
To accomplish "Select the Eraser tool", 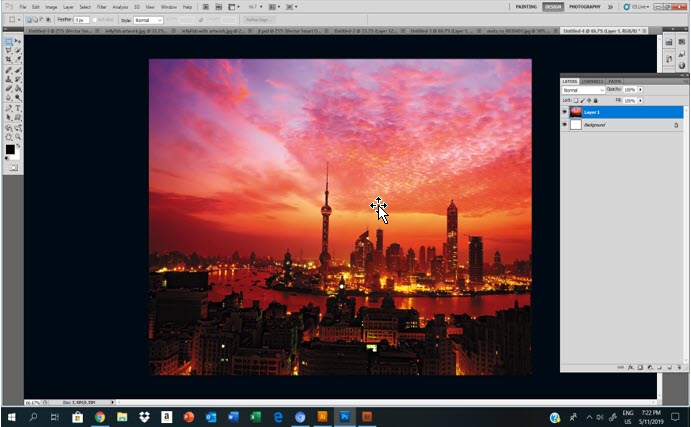I will click(x=8, y=89).
